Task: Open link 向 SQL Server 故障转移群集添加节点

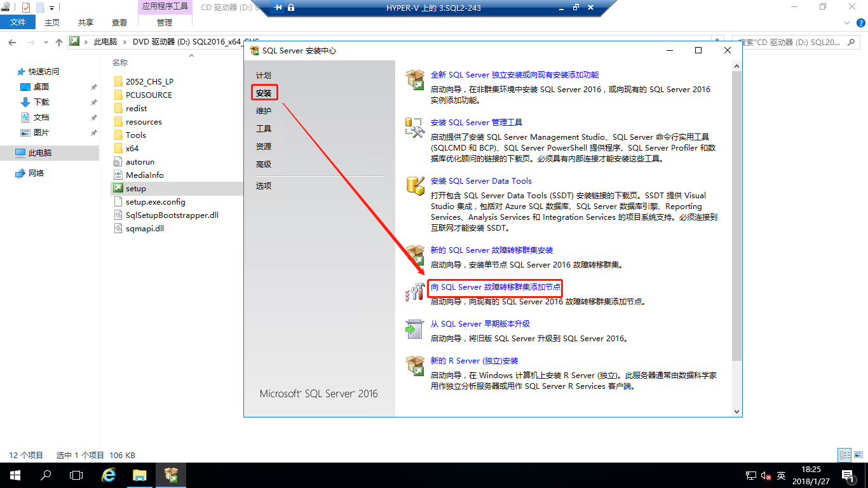Action: point(496,287)
